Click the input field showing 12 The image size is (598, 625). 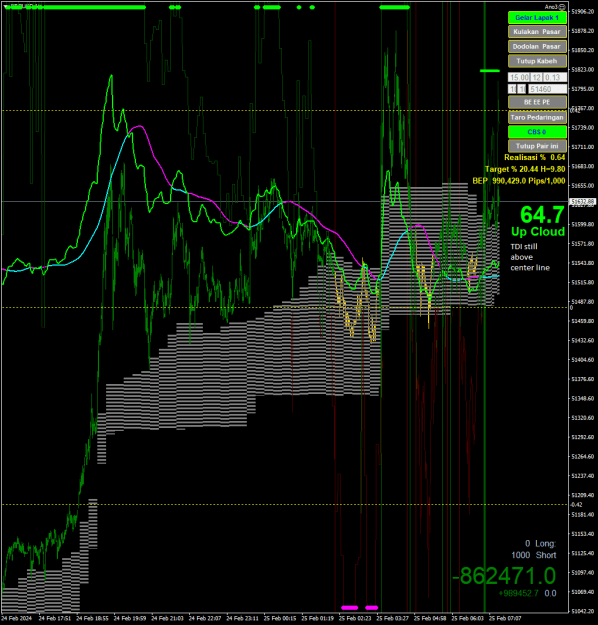537,77
